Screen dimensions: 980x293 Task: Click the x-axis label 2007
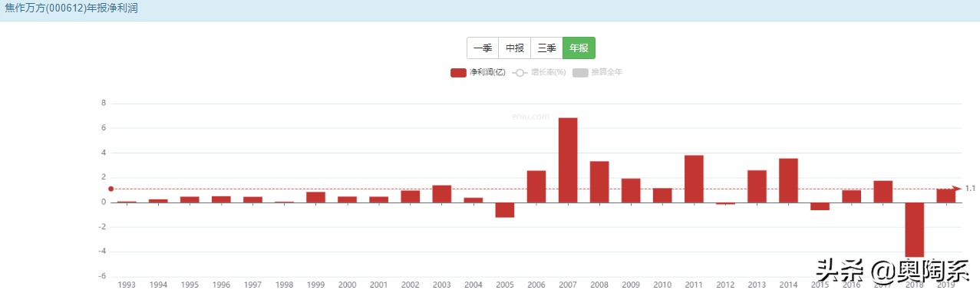pos(568,285)
